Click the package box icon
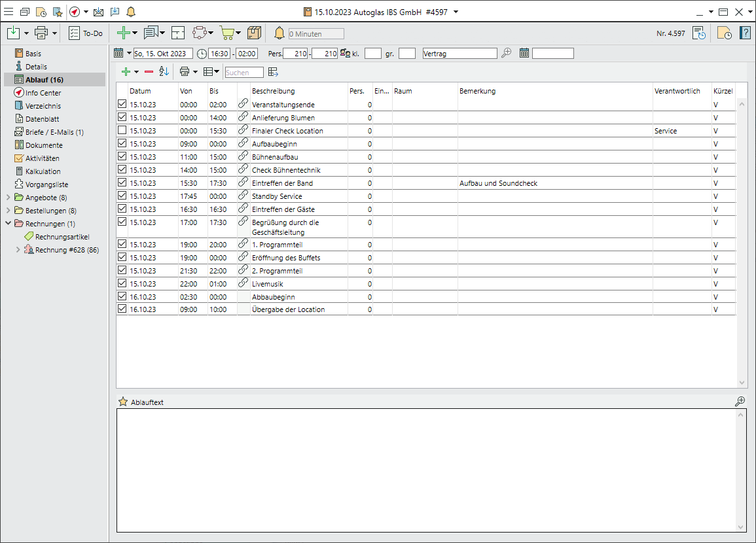 pos(255,33)
